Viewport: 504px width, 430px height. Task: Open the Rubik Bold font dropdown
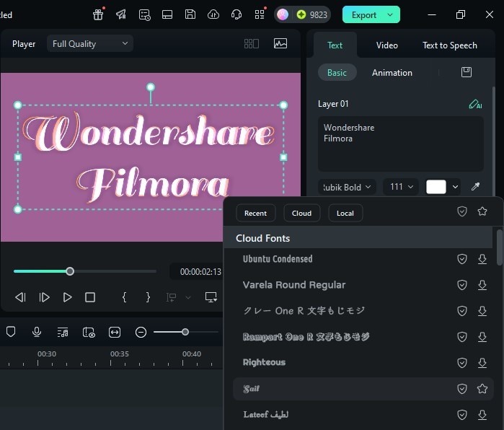pos(347,187)
